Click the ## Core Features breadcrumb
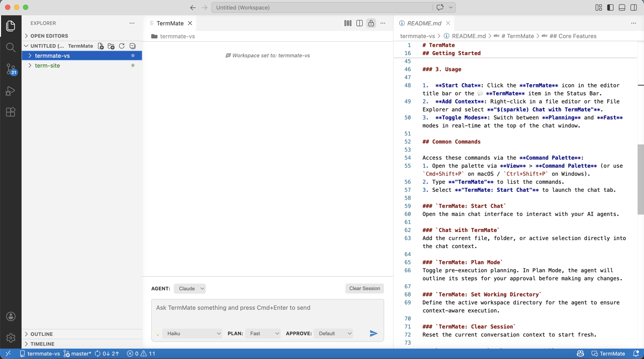Screen dimensions: 644x359 point(573,36)
